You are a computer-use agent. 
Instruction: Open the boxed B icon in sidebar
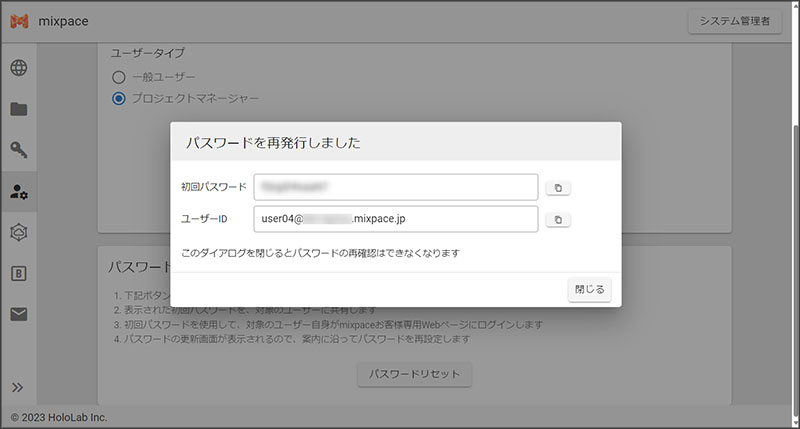[19, 273]
